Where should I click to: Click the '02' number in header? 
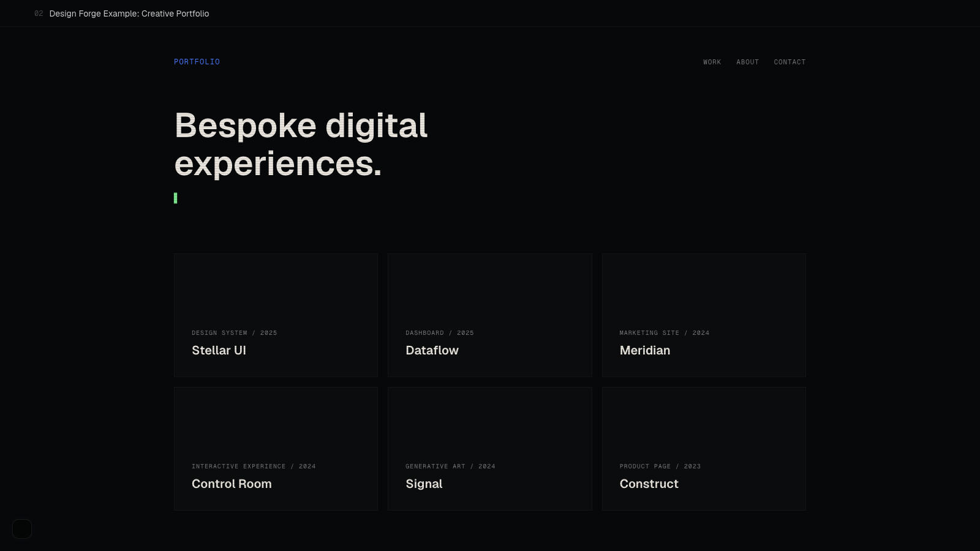click(x=39, y=13)
